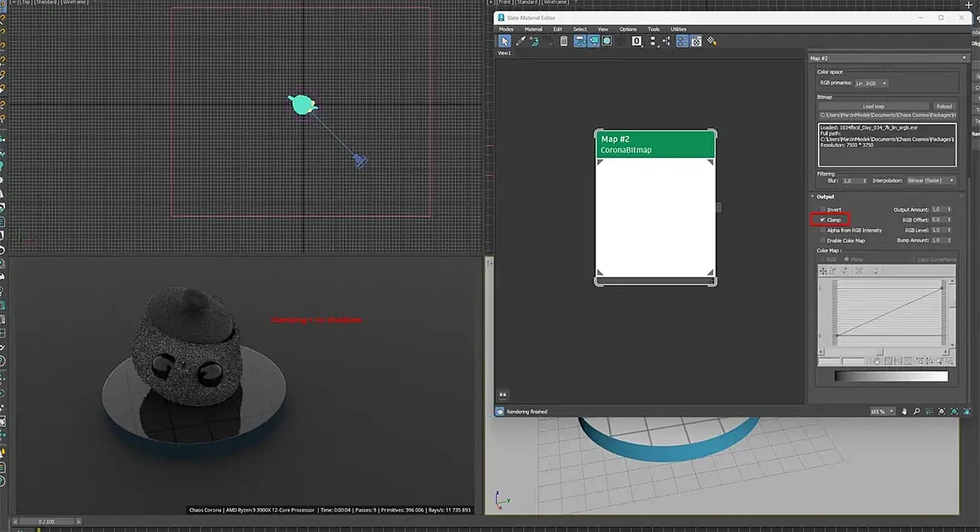This screenshot has height=532, width=980.
Task: Open the RGB primaries dropdown
Action: click(x=871, y=83)
